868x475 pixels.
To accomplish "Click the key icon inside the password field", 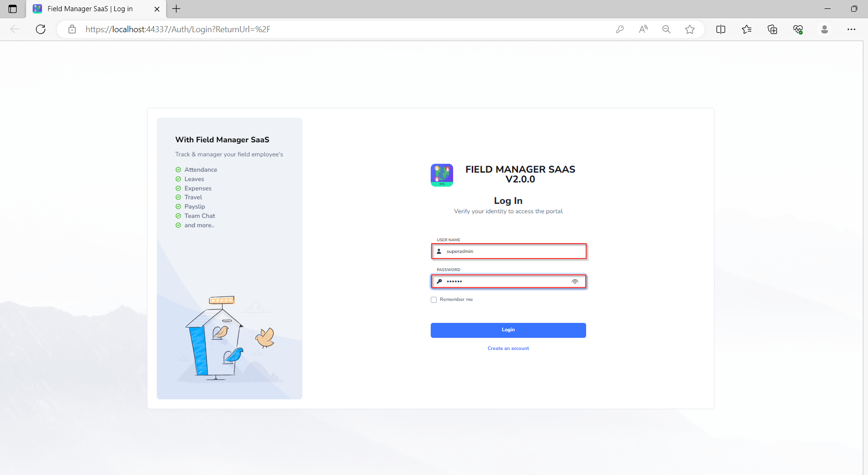I will point(439,281).
